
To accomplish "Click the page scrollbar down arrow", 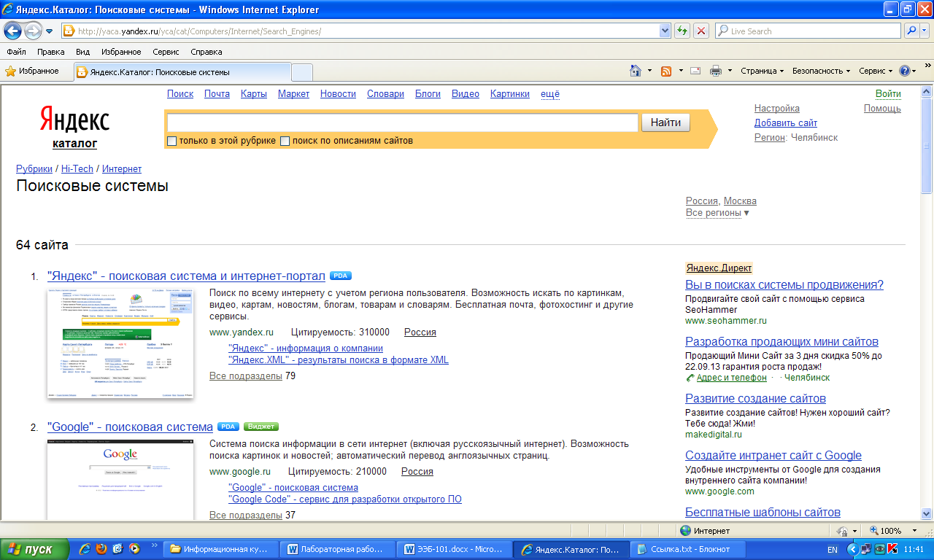I will click(x=927, y=513).
